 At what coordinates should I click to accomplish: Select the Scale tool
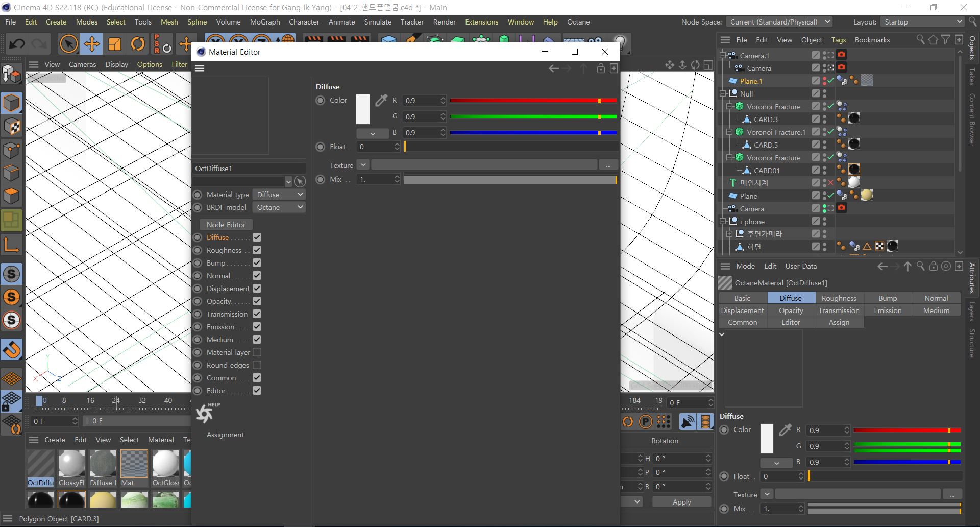click(115, 44)
